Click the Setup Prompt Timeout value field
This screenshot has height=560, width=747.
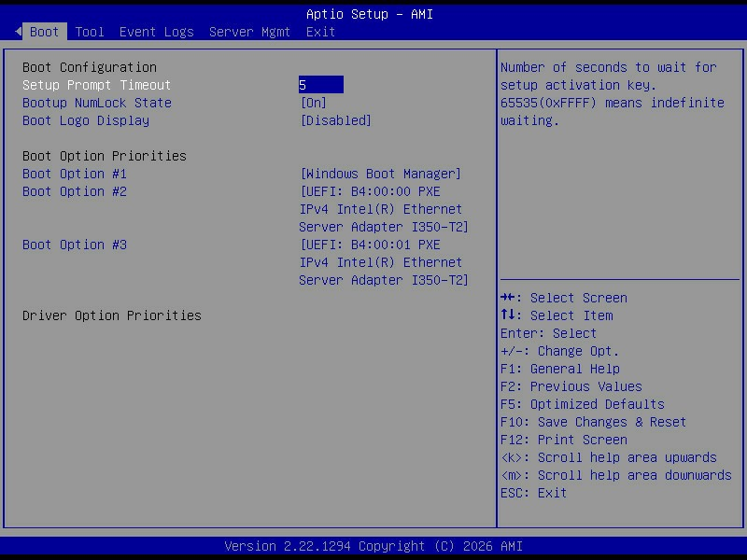coord(321,85)
